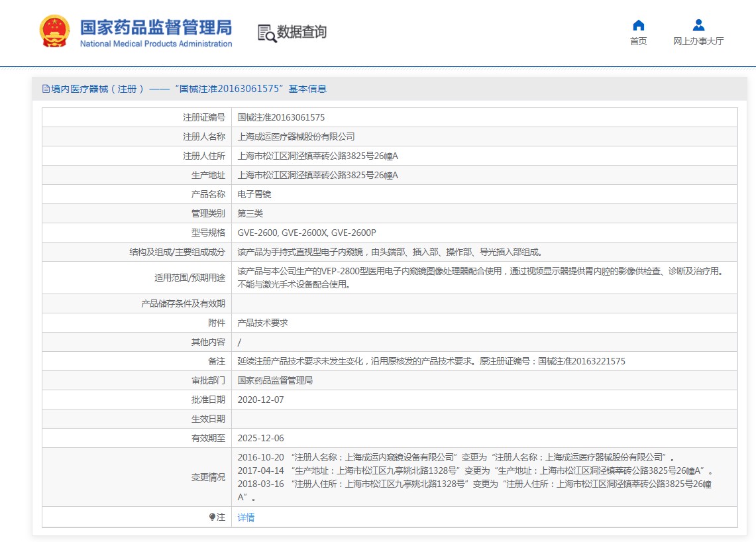
Task: Click the 网上办事大厅 text link
Action: point(698,42)
